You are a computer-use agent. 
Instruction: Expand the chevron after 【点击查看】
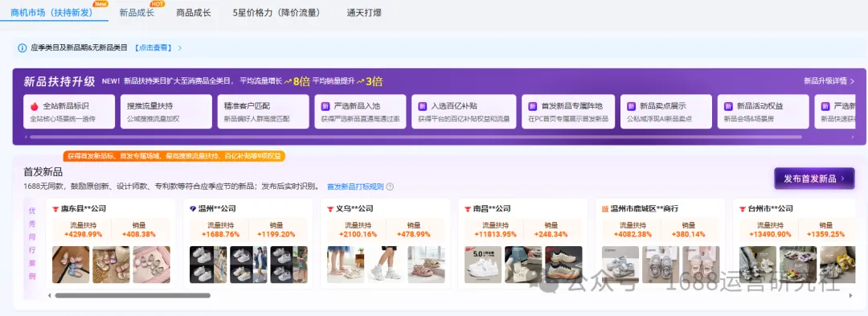click(180, 48)
